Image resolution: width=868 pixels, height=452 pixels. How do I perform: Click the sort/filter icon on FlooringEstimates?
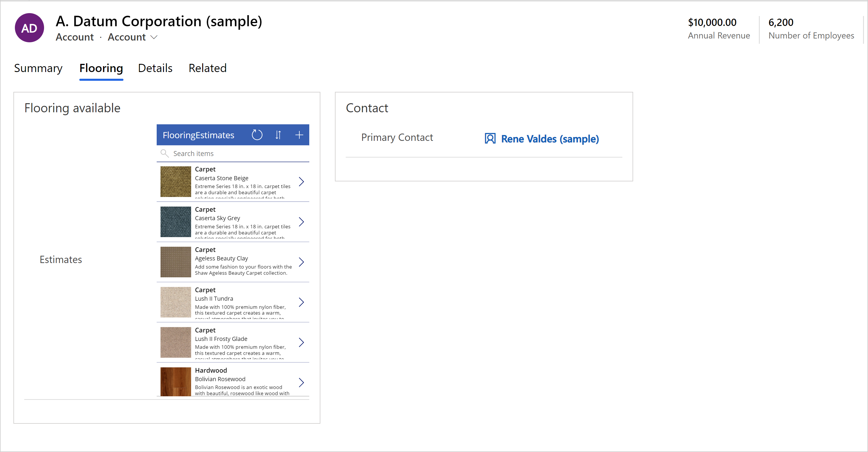click(x=278, y=135)
